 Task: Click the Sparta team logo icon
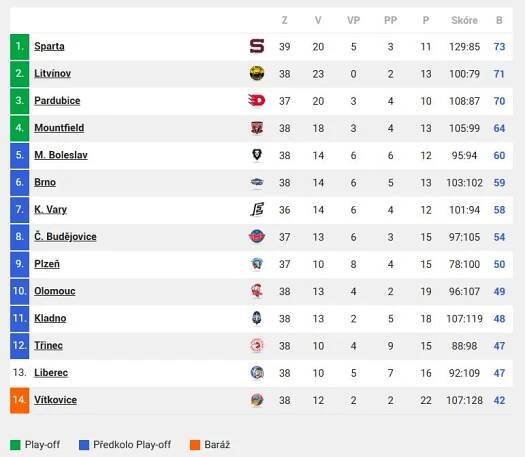(257, 46)
